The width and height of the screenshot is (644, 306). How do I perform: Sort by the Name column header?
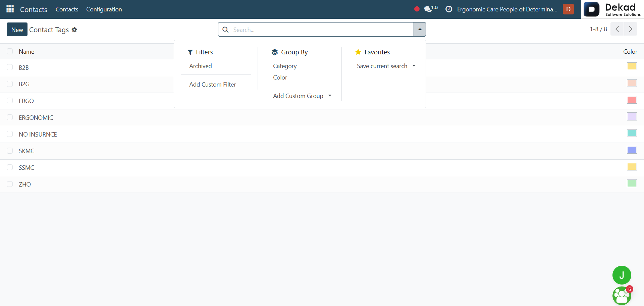click(x=26, y=52)
